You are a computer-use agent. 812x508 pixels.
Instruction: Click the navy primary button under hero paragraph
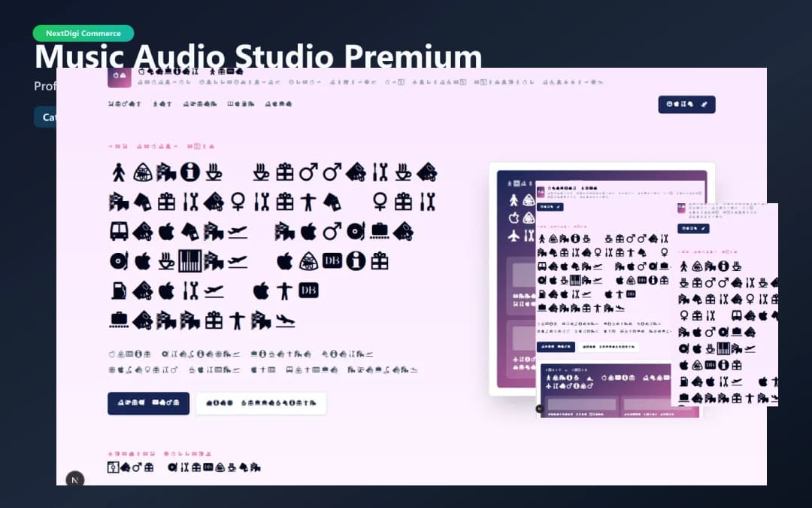coord(148,403)
